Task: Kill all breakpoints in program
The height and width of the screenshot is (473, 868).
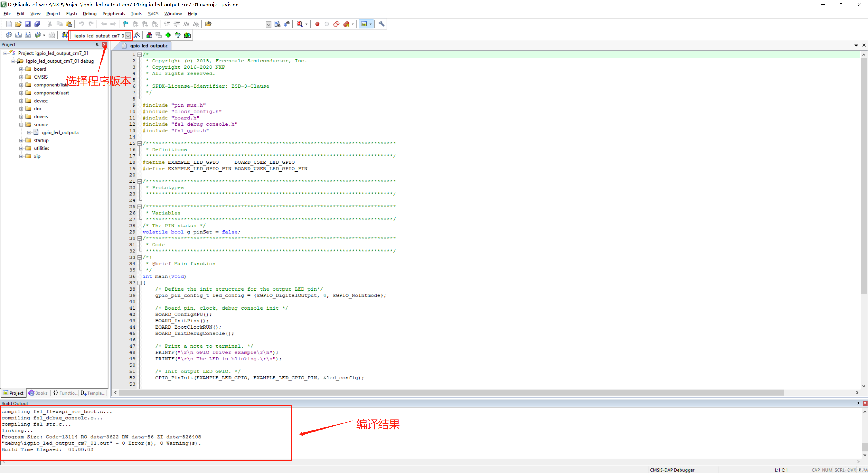Action: [347, 24]
